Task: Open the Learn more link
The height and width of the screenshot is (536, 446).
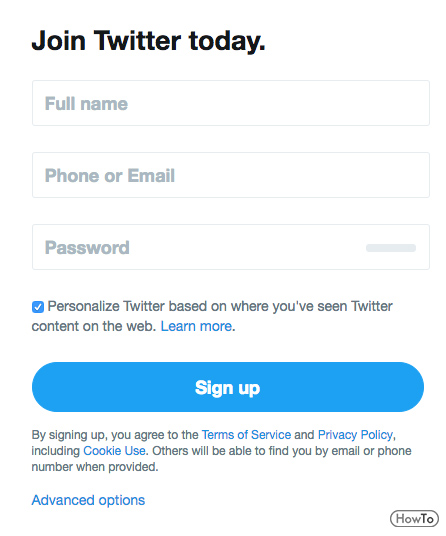Action: (x=196, y=326)
